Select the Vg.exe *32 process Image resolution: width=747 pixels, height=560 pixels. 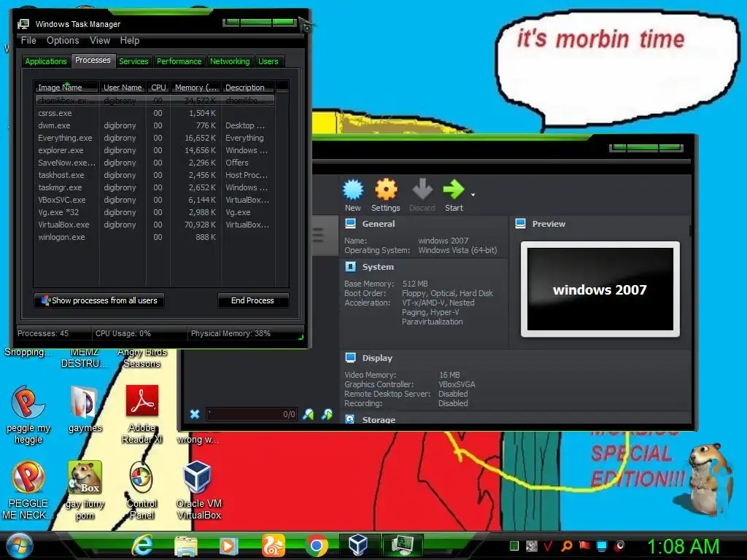[155, 212]
